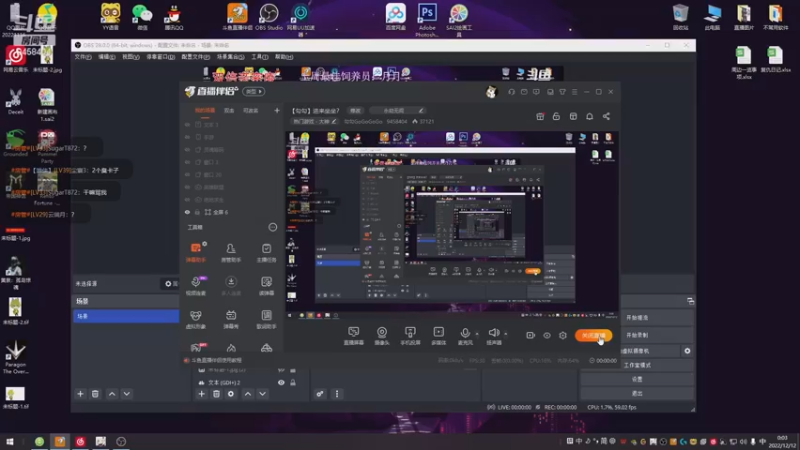Click the streamer avatar in 直播伴侣 title bar
The image size is (800, 450).
pos(491,91)
